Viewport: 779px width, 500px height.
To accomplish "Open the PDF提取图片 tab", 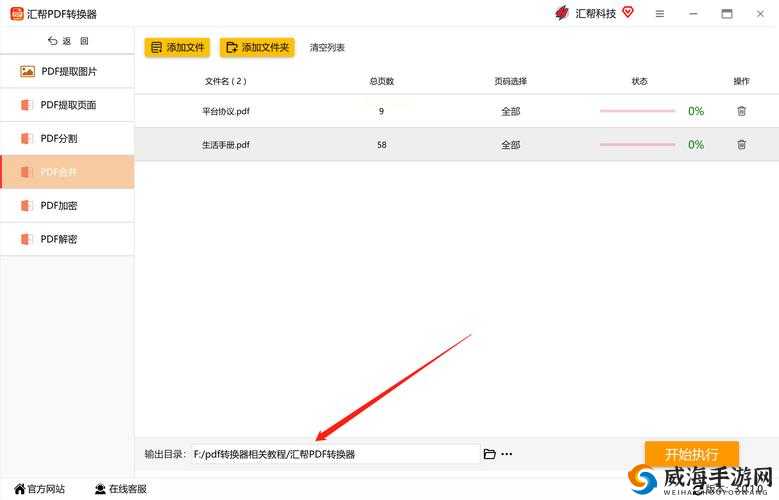I will point(67,72).
